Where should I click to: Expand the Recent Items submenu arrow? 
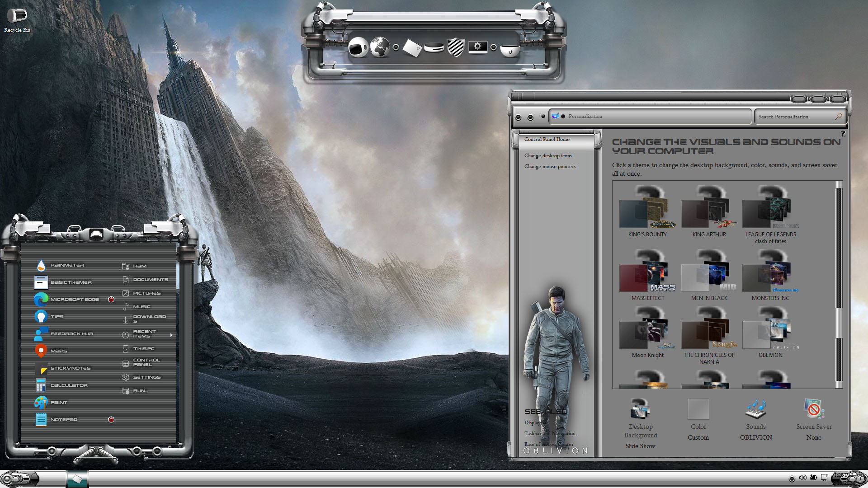[171, 335]
